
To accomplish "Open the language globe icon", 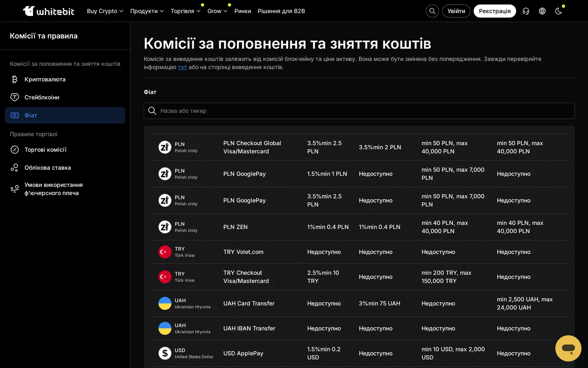I will [x=542, y=11].
